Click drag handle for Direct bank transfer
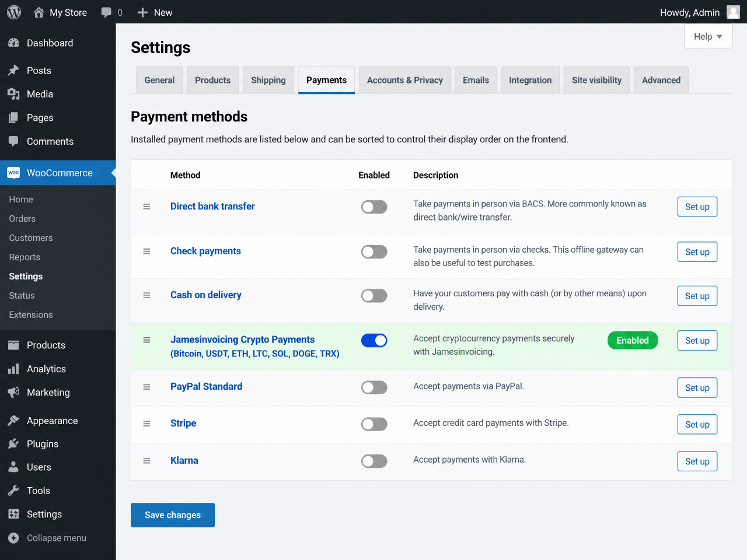747x560 pixels. [x=147, y=206]
